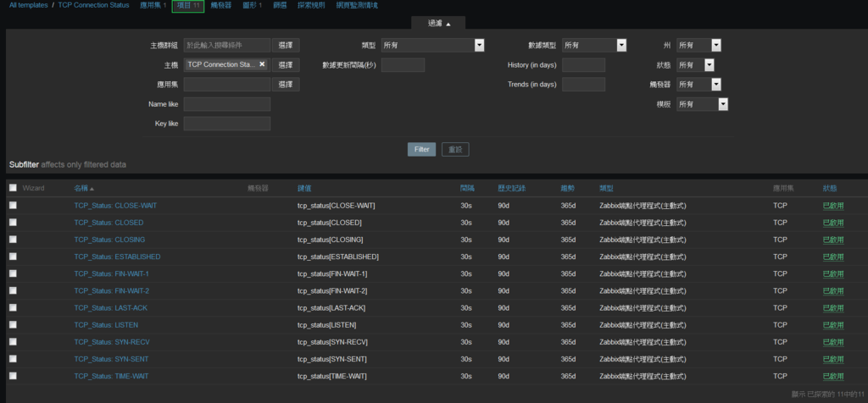
Task: Switch to 探索規則 discovery rules tab
Action: pos(311,5)
